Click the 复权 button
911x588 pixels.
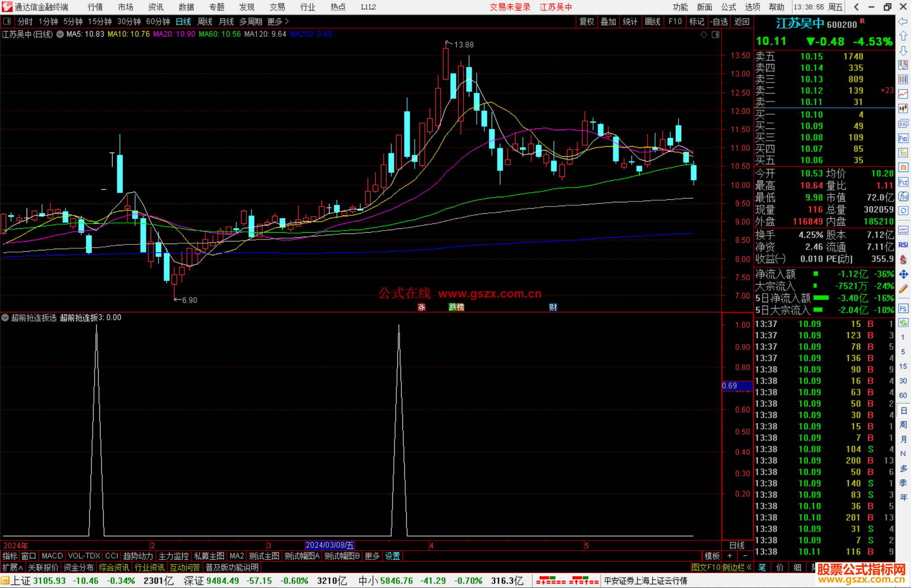pos(586,21)
